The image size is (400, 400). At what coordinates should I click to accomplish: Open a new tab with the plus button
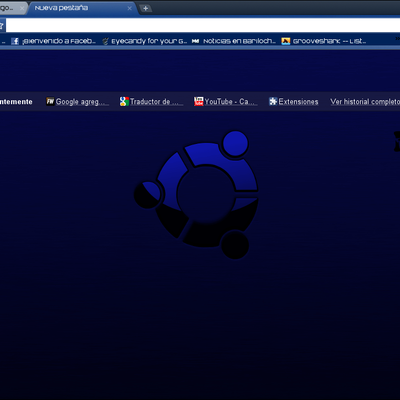point(145,8)
